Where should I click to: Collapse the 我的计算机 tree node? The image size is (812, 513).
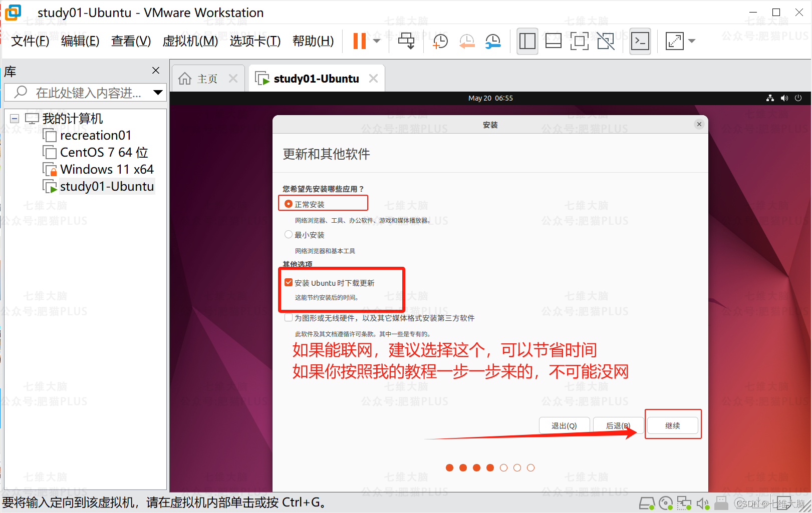point(15,119)
